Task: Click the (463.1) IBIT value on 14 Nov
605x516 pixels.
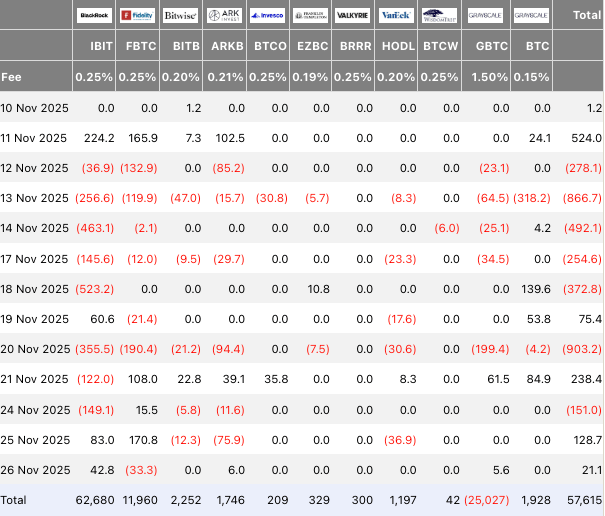Action: 95,228
